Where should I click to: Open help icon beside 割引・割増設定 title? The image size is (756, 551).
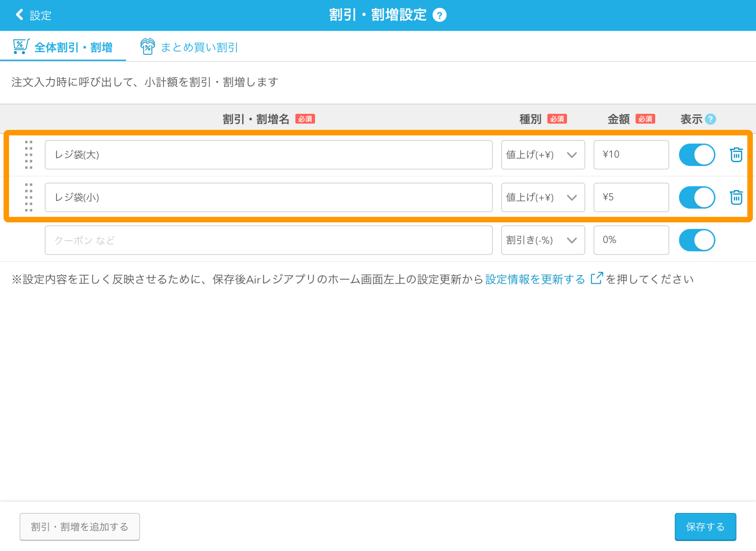click(x=439, y=15)
